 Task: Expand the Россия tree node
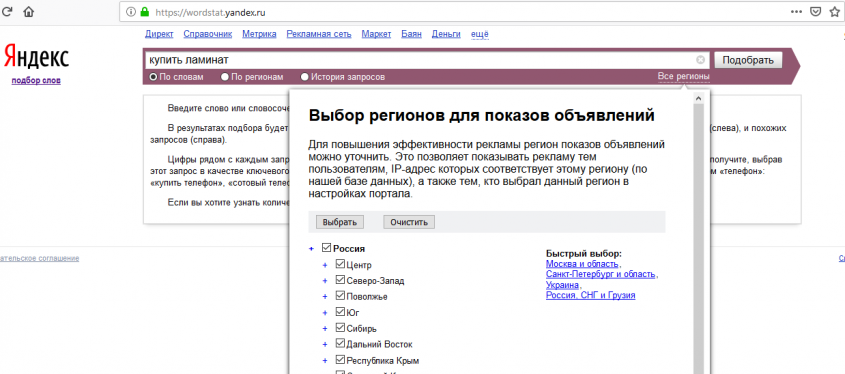[311, 249]
